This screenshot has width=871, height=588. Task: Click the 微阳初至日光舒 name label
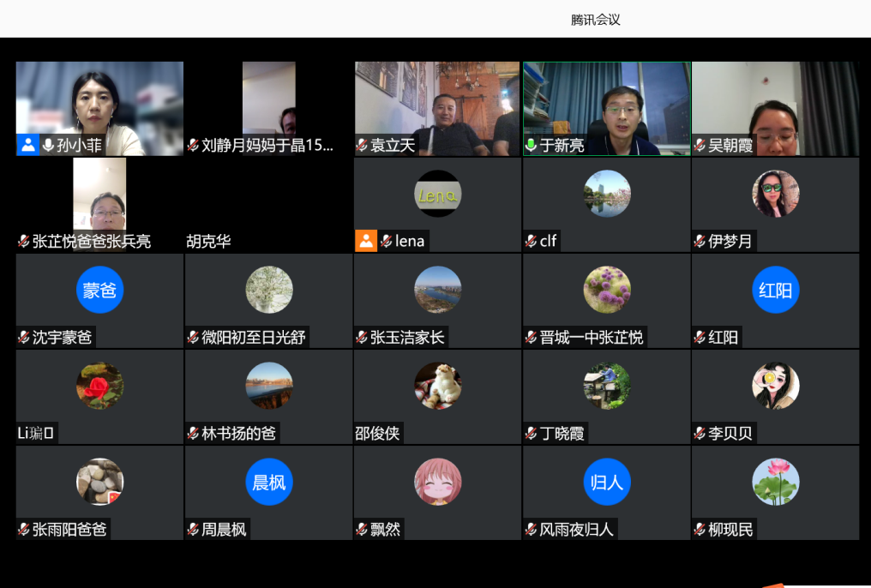254,337
